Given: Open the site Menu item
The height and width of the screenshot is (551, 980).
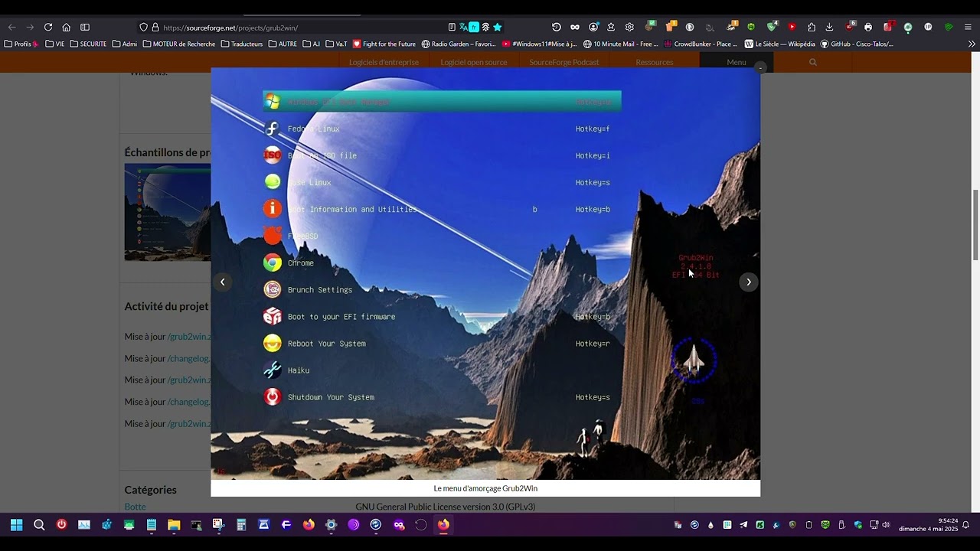Looking at the screenshot, I should (x=737, y=62).
